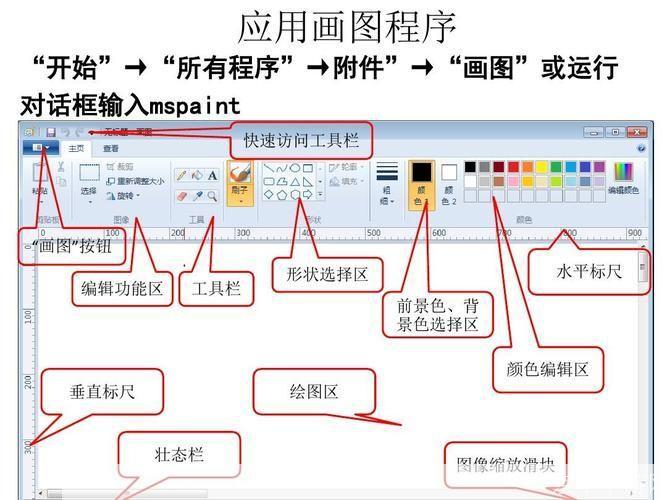Choose the Rectangle shape in top row
Screen dimensions: 667x500
tap(308, 169)
